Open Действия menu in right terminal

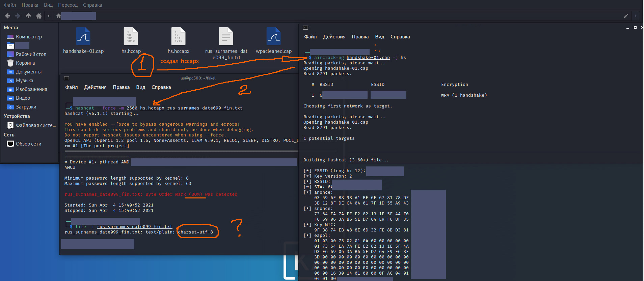pyautogui.click(x=334, y=37)
